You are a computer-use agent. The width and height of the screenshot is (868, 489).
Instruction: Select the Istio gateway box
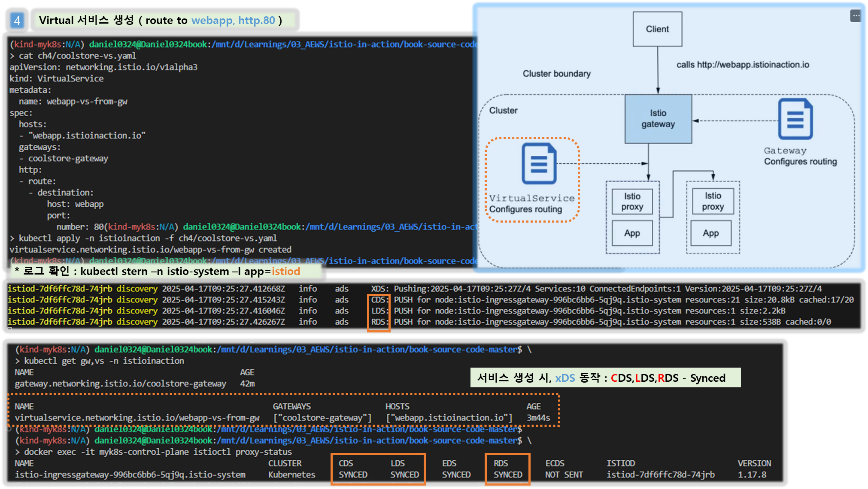[658, 119]
